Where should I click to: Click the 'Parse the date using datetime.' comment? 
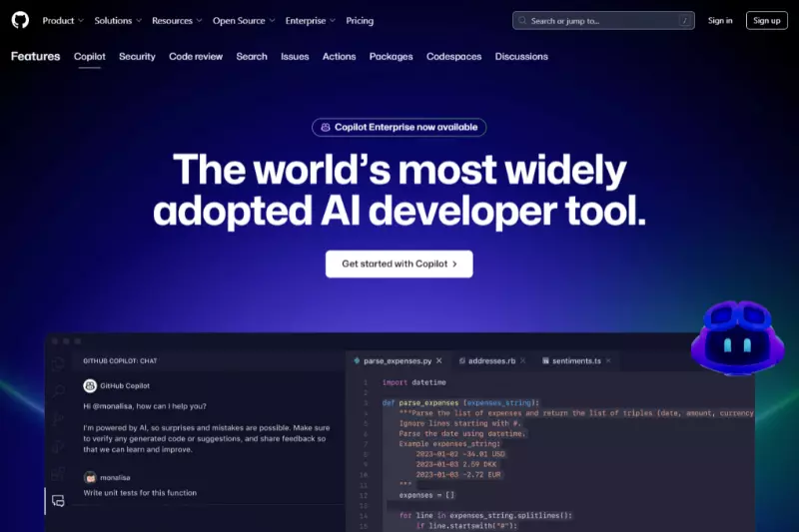[462, 434]
